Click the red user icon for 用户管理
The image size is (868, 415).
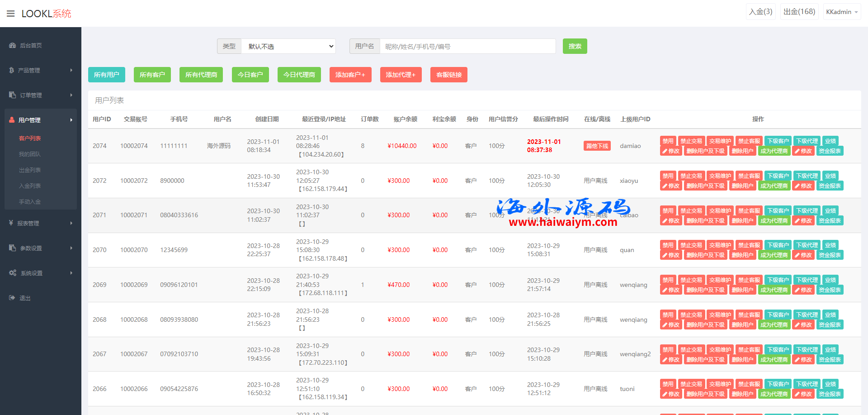pos(12,120)
